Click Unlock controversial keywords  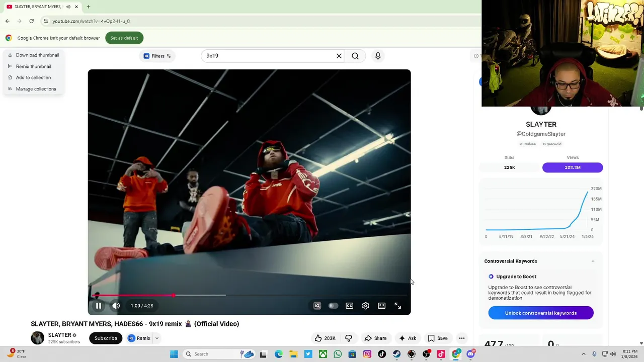click(x=541, y=313)
